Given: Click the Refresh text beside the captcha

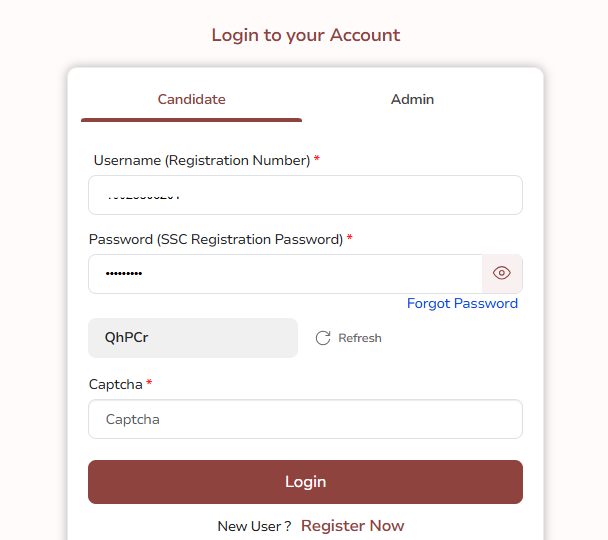Looking at the screenshot, I should [x=360, y=338].
